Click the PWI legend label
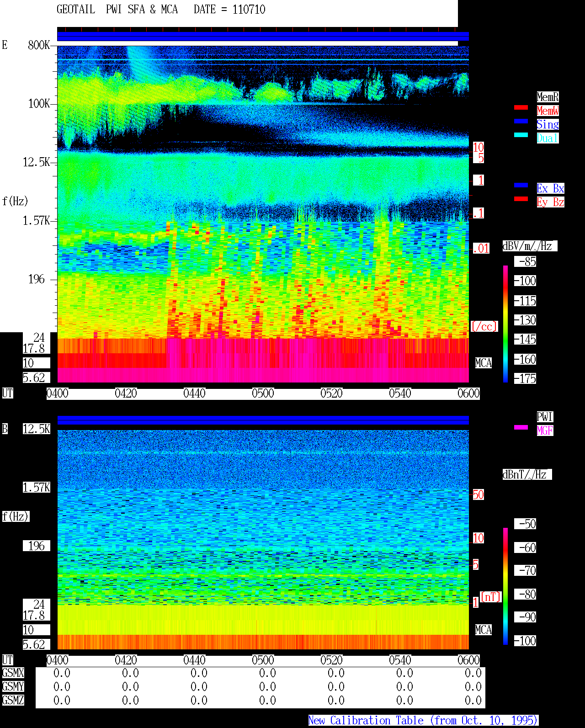The width and height of the screenshot is (585, 728). [545, 417]
